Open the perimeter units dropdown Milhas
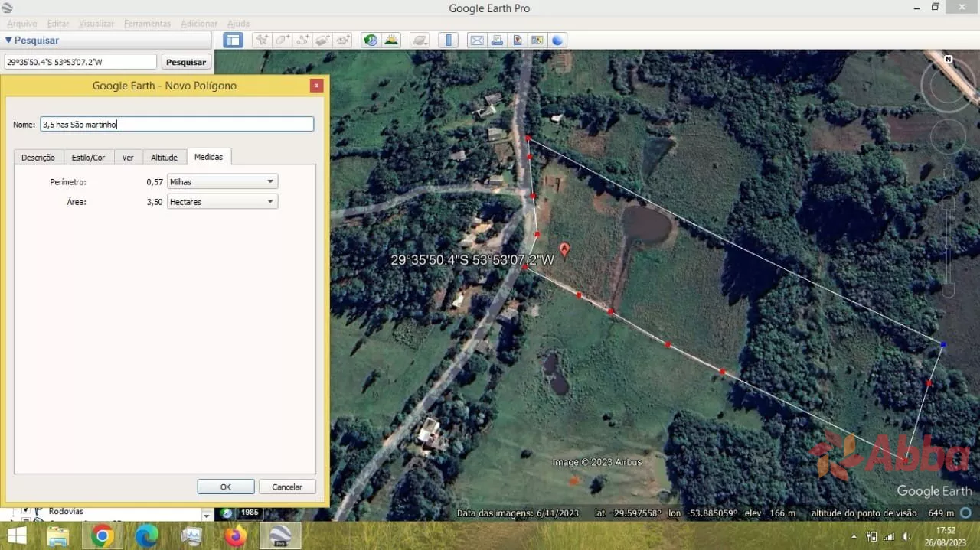 point(222,182)
